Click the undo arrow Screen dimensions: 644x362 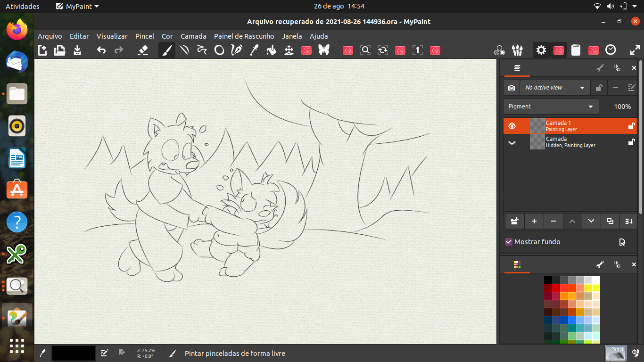(101, 50)
